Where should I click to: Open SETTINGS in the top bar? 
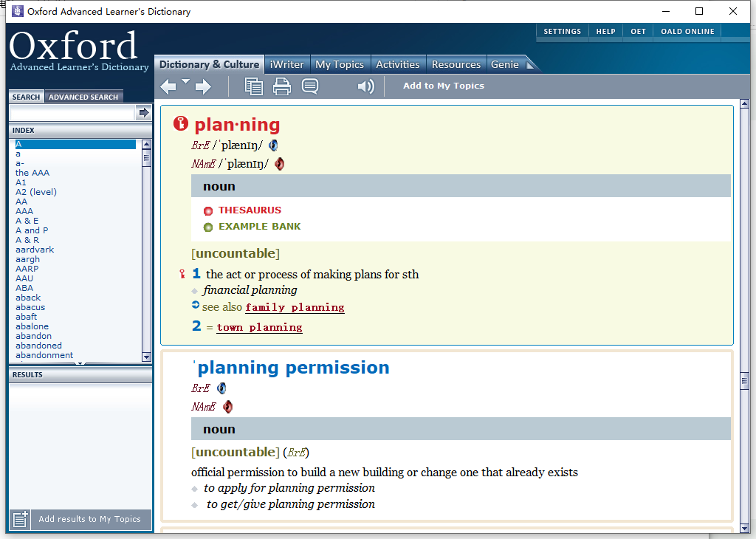tap(562, 31)
